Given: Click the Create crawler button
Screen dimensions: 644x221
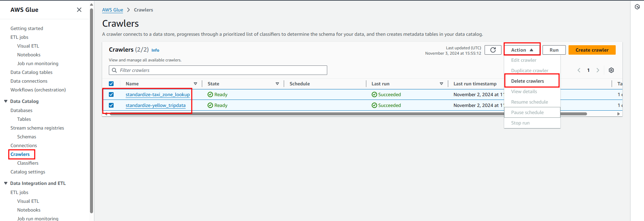Looking at the screenshot, I should (x=592, y=50).
